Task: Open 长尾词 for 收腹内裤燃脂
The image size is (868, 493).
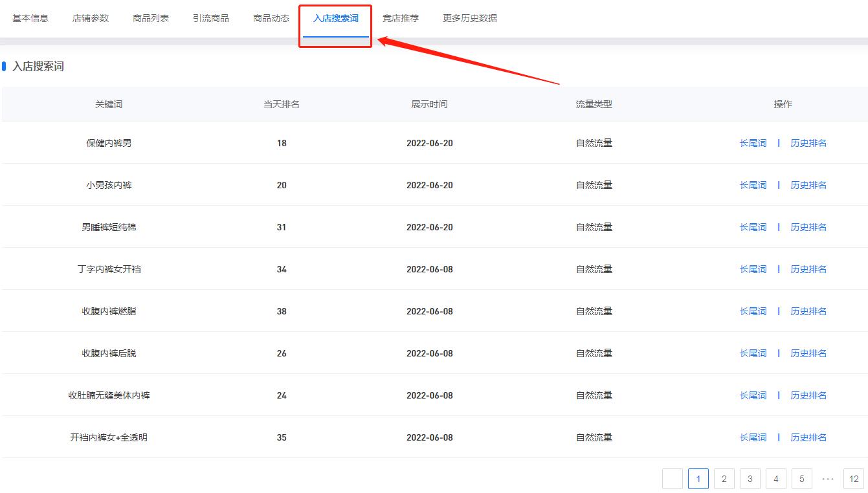Action: coord(753,311)
